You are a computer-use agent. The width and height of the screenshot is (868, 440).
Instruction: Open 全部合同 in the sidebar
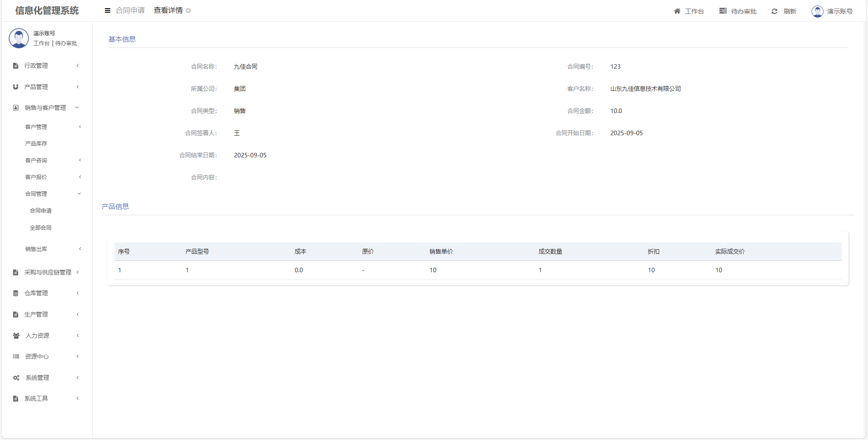point(41,227)
